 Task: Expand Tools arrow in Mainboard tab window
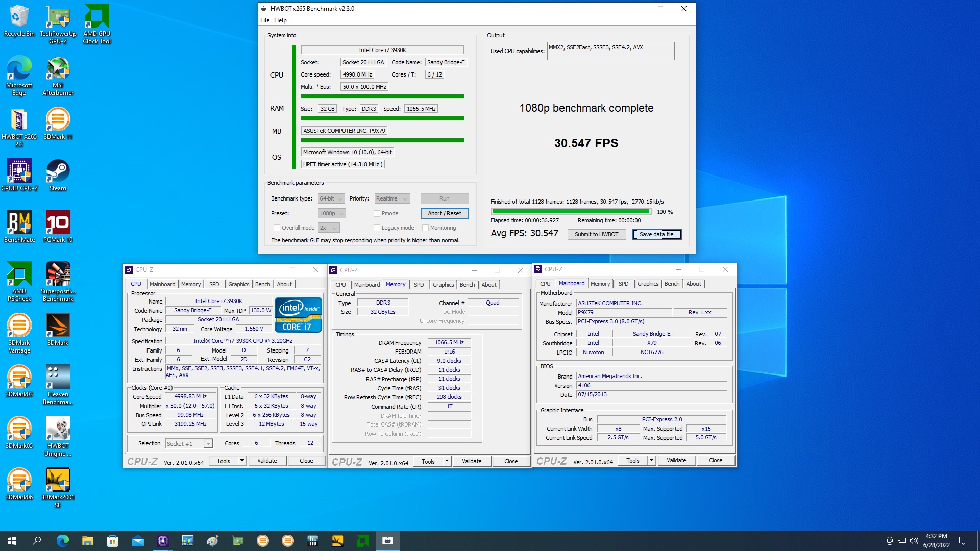click(652, 460)
